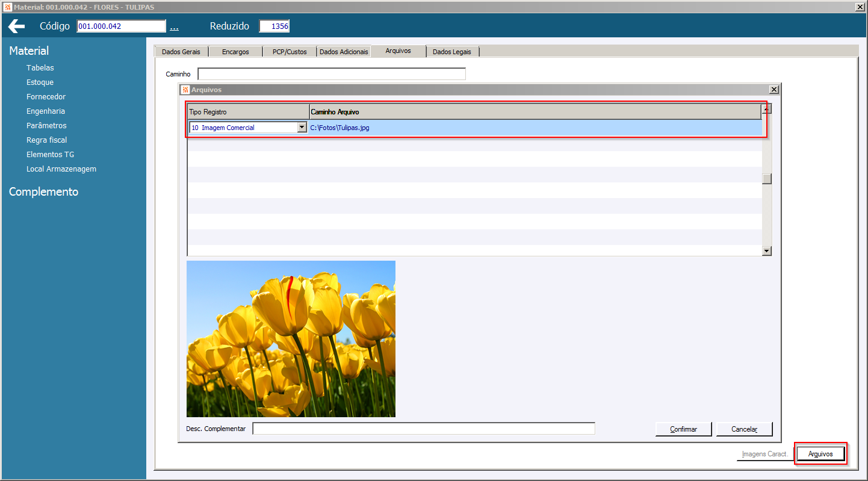Viewport: 868px width, 481px height.
Task: Click the Imagens Caract. button
Action: pos(765,454)
